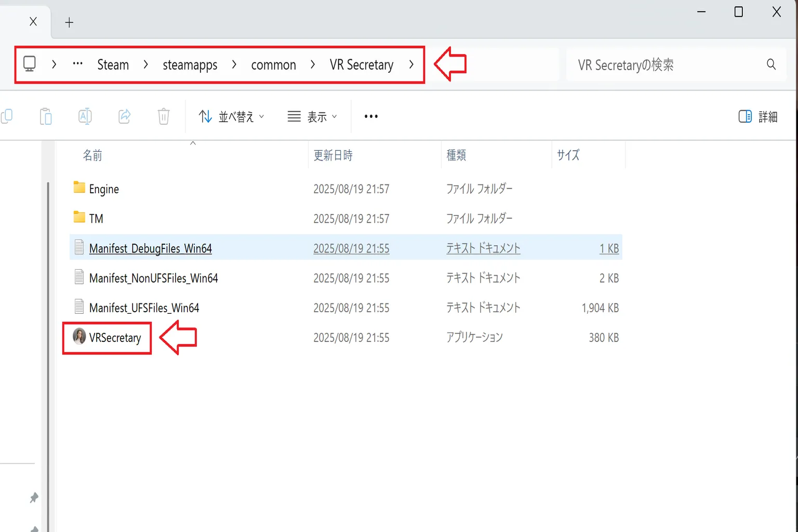Screen dimensions: 798x532
Task: Open the collapsed path ellipsis in address bar
Action: tap(77, 63)
